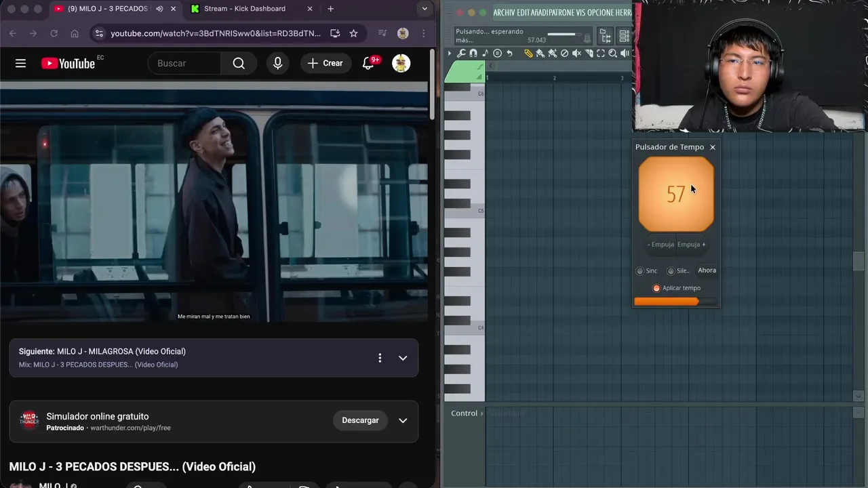
Task: Bookmark this page with star icon
Action: [353, 33]
